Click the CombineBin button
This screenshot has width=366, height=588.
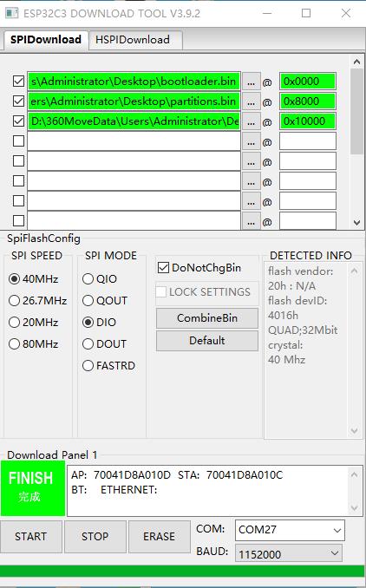point(207,318)
